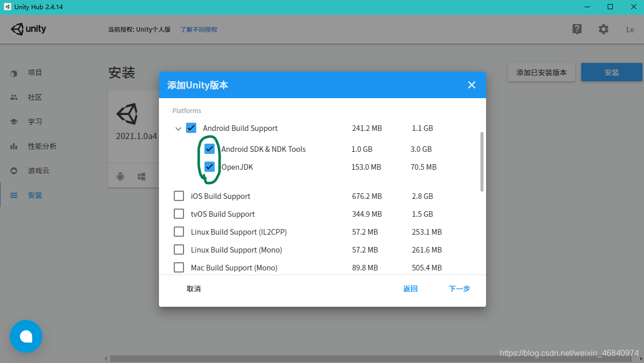This screenshot has width=644, height=363.
Task: Click the 社区 sidebar people icon
Action: click(x=14, y=97)
